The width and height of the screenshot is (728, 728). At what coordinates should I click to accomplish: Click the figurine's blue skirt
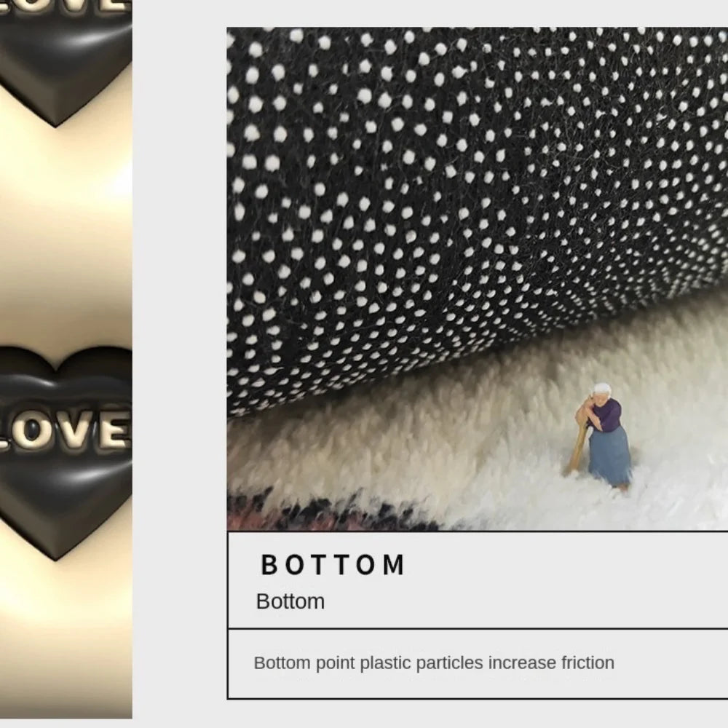click(x=609, y=456)
